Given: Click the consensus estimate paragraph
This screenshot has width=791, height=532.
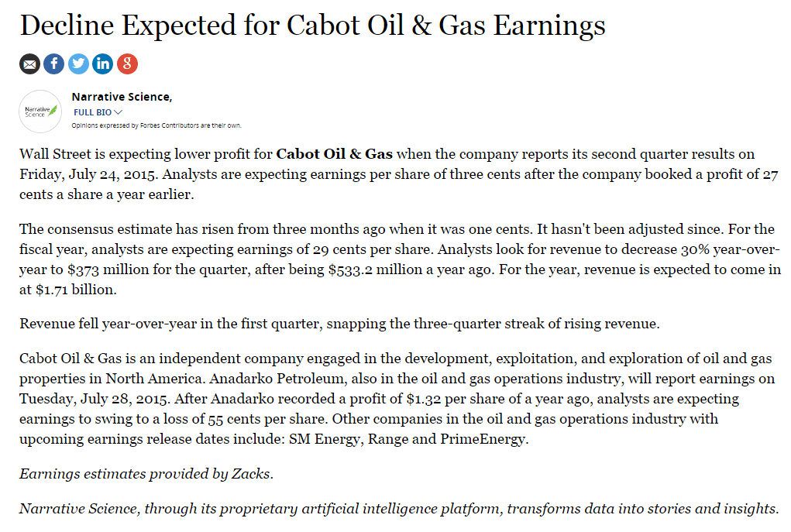Looking at the screenshot, I should pos(400,259).
